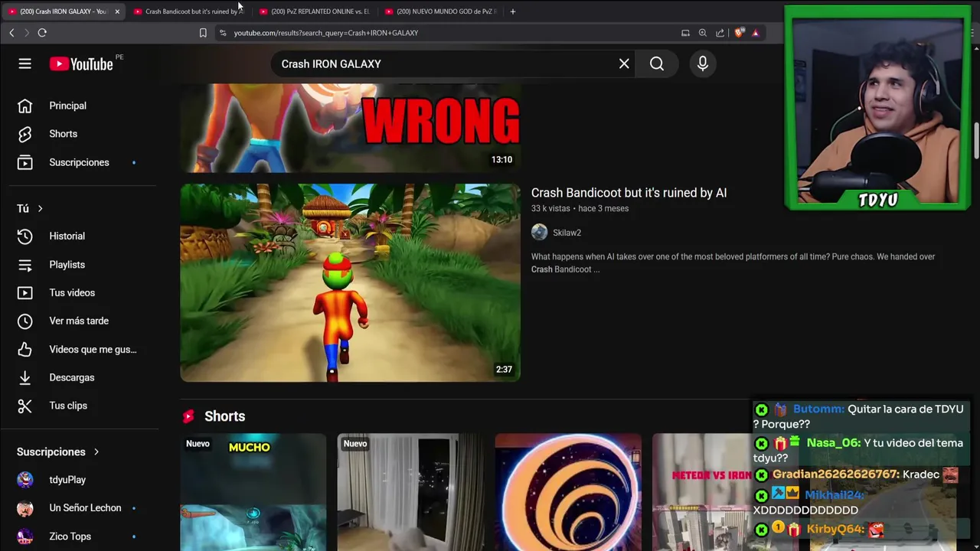The image size is (980, 551).
Task: Switch to NUEVO MUNDO GOD de PvZ tab
Action: tap(440, 11)
